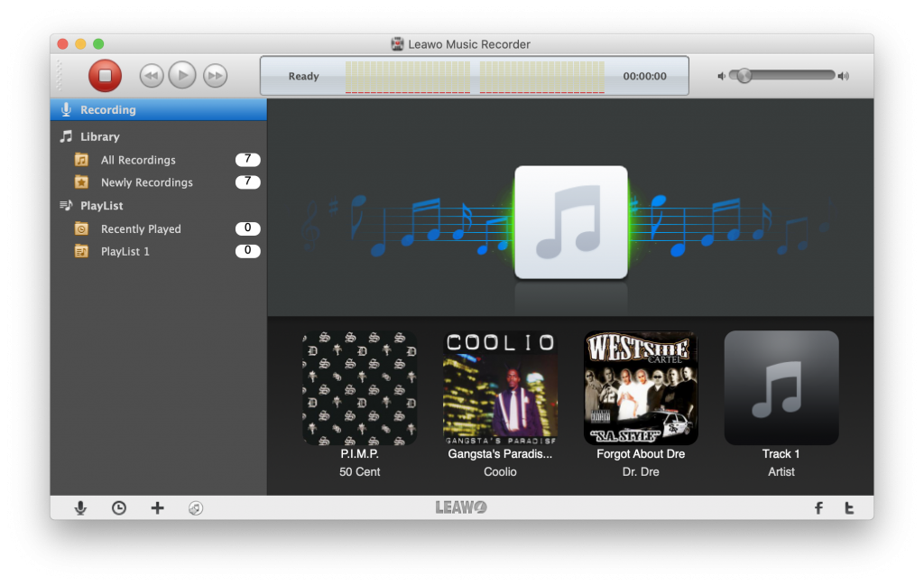Select the Track 1 placeholder cover

(781, 388)
